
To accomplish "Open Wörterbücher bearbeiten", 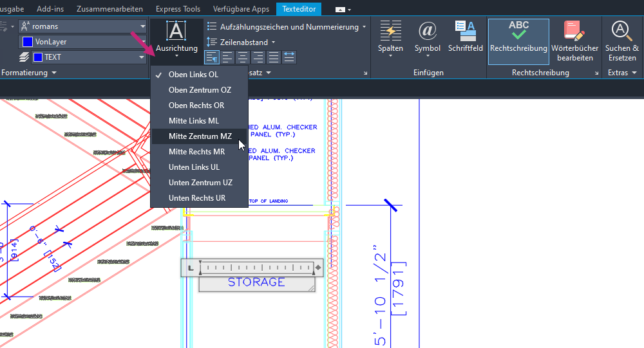I will pos(575,41).
